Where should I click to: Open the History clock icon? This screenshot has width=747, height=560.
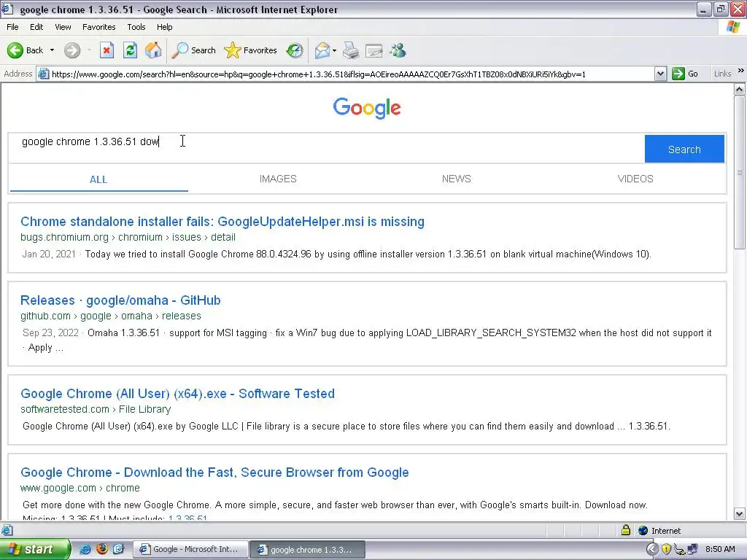click(x=295, y=50)
